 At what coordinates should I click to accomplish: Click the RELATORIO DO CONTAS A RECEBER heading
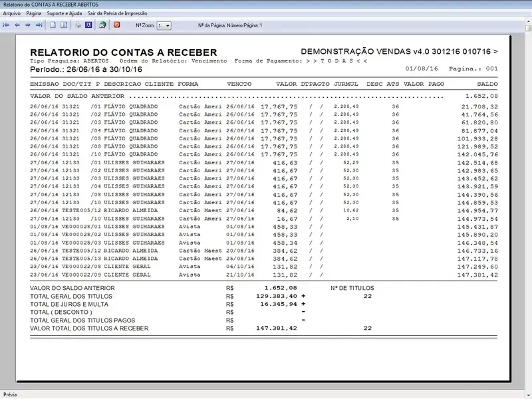(124, 53)
